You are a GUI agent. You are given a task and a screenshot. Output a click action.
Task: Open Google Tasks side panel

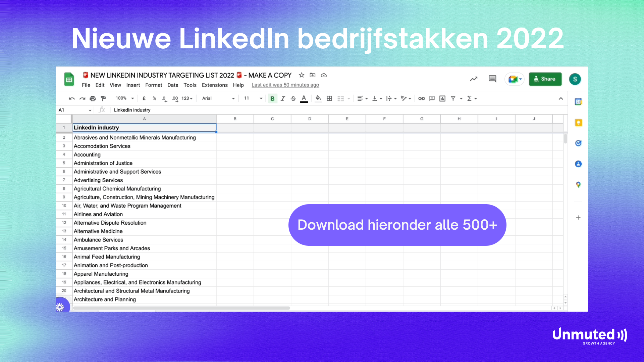578,143
